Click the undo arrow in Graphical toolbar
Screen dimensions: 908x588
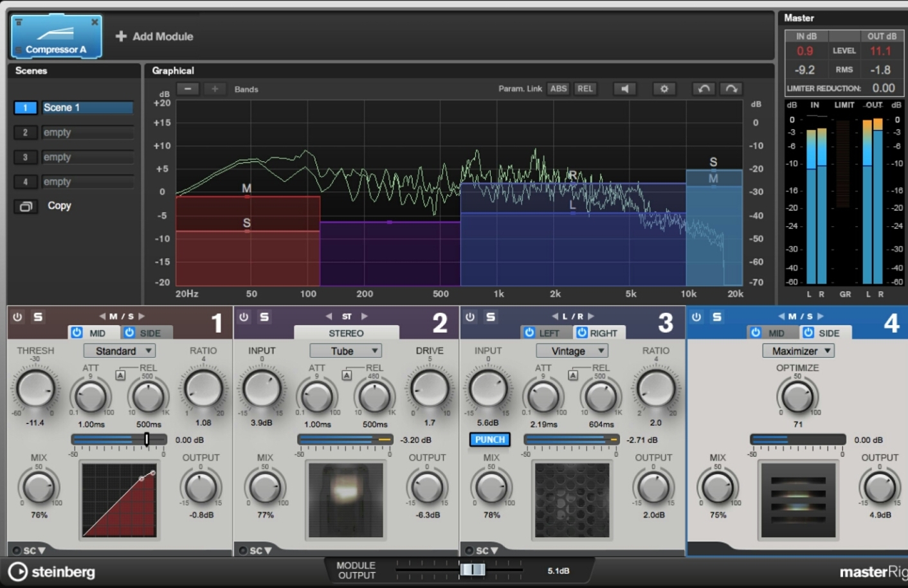(704, 89)
